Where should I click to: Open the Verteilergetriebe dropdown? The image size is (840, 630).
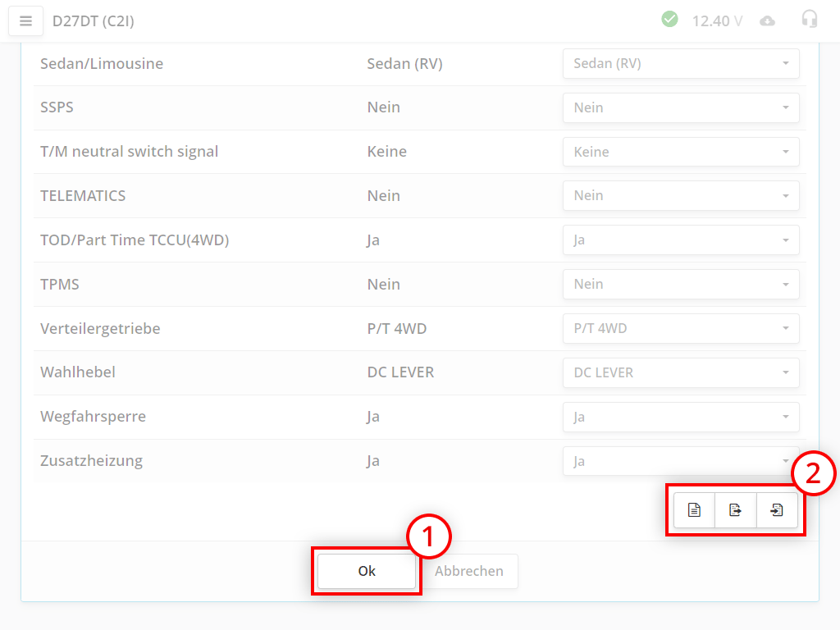pos(681,328)
